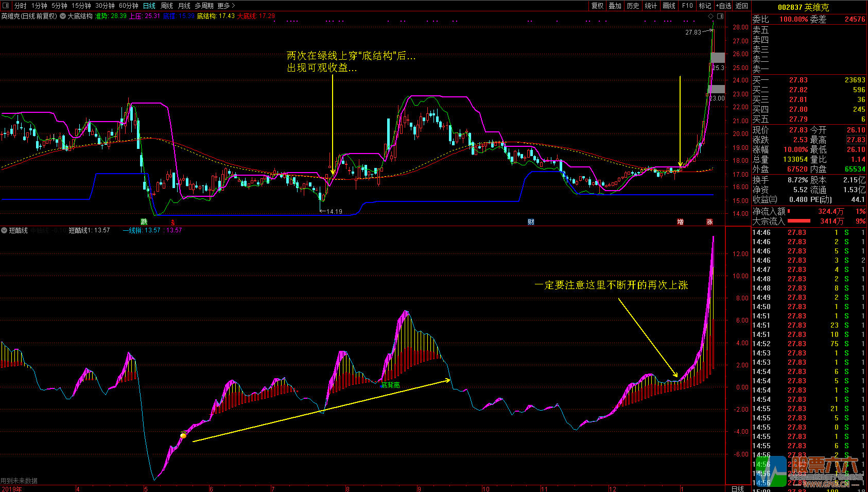868x492 pixels.
Task: Expand the 短酷线 indicator dropdown arrow
Action: point(4,230)
